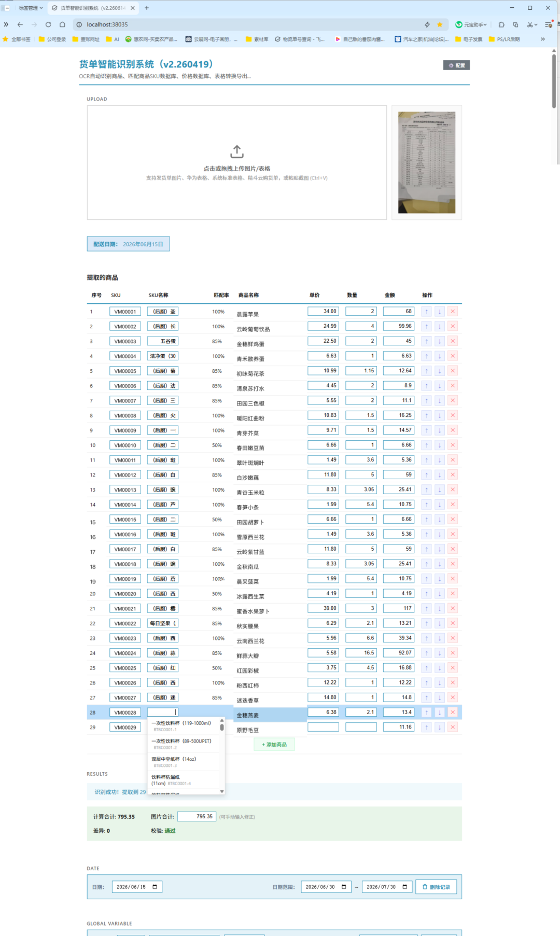
Task: Open the 标签管理 dropdown in the tab bar
Action: (x=31, y=8)
